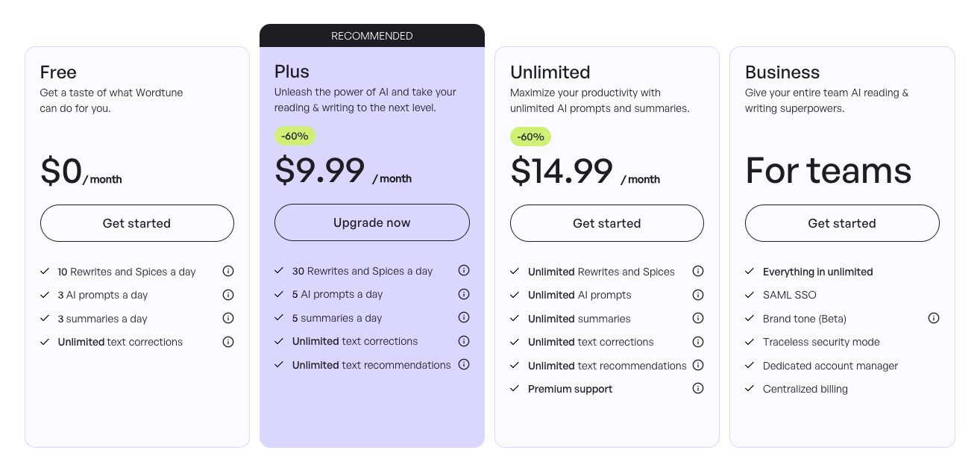Click info icon next to Free 3 AI prompts
The image size is (980, 468).
click(228, 295)
